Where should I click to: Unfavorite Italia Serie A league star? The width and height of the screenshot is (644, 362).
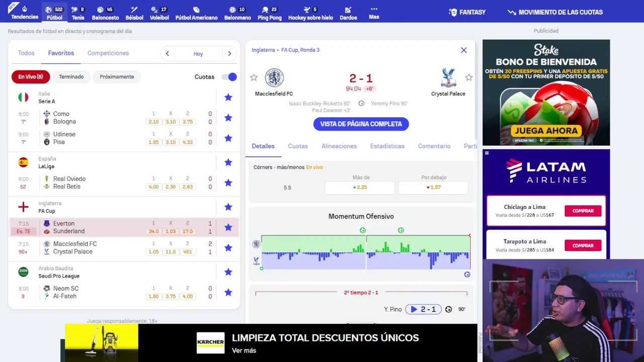tap(228, 98)
